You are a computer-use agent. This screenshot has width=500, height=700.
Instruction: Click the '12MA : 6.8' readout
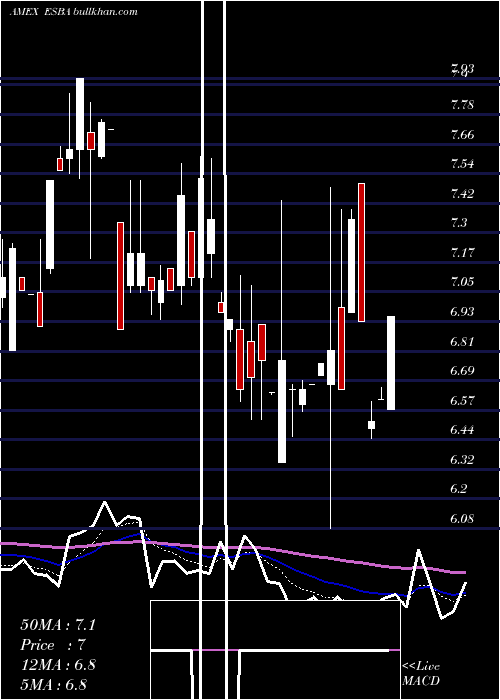(58, 665)
